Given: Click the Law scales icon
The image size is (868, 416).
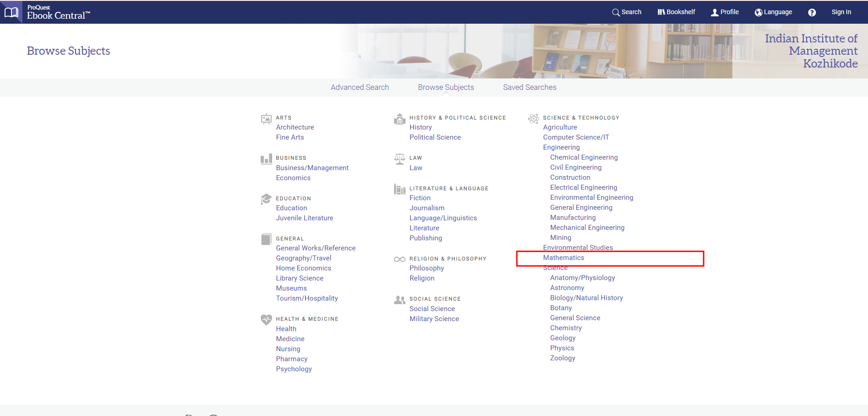Looking at the screenshot, I should [x=400, y=159].
